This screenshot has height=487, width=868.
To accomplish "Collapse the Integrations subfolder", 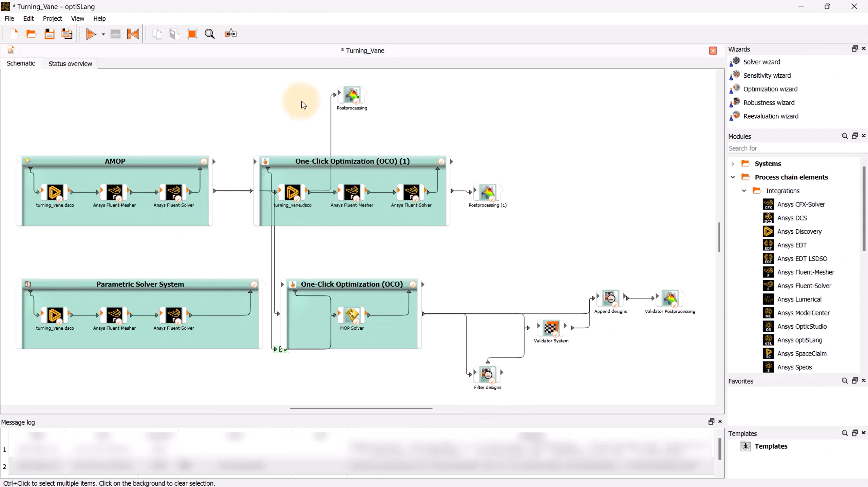I will coord(744,191).
